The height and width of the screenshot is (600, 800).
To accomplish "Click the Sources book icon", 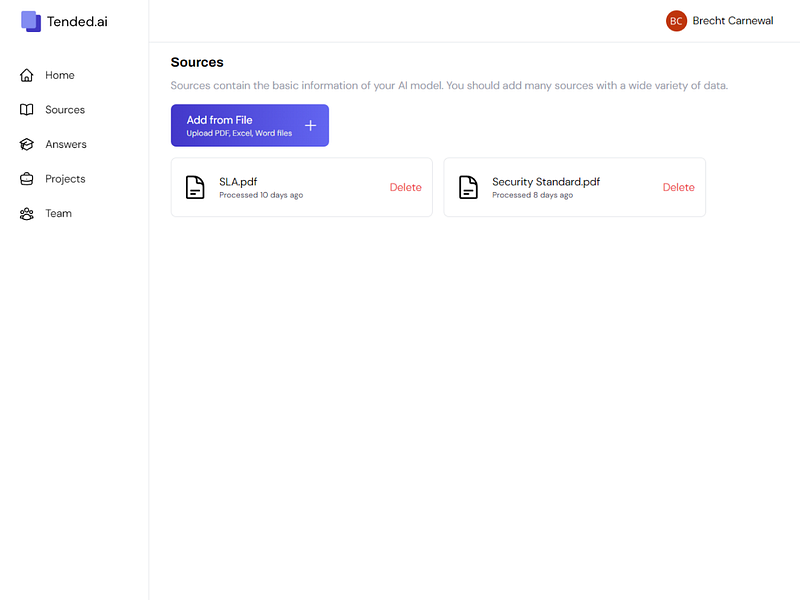I will pyautogui.click(x=27, y=110).
